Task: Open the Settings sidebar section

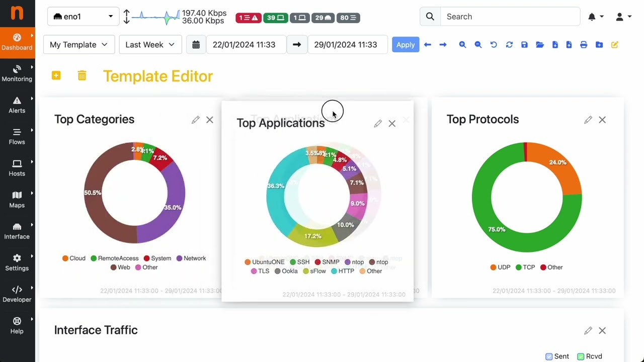Action: click(x=17, y=262)
